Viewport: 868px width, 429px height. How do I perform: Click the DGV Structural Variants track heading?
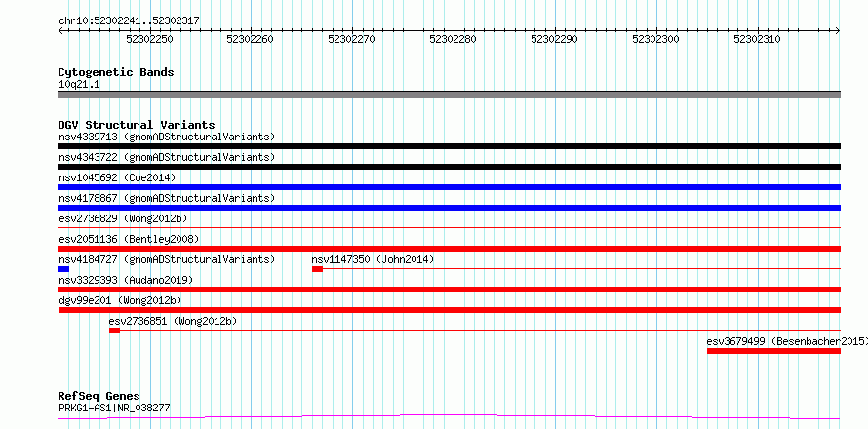point(137,125)
